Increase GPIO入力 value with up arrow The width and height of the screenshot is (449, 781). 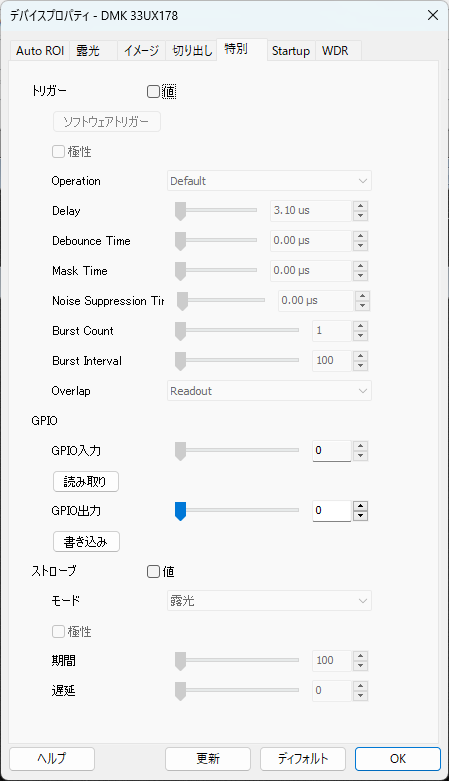pos(360,446)
